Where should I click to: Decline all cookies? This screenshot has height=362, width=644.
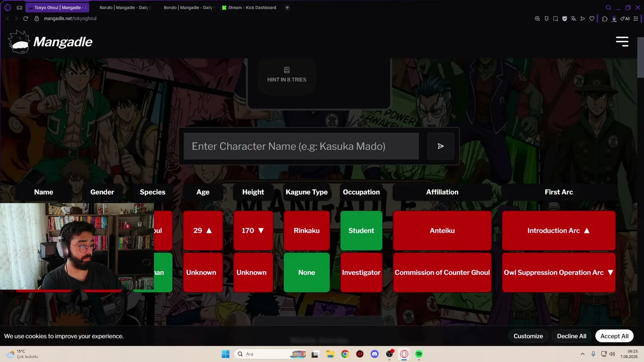(x=572, y=336)
